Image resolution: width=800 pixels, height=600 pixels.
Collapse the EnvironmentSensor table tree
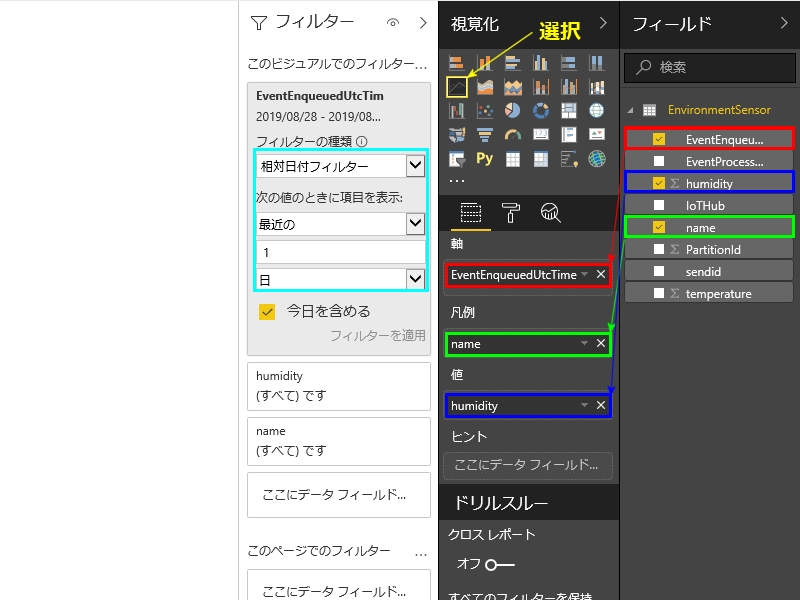coord(630,110)
